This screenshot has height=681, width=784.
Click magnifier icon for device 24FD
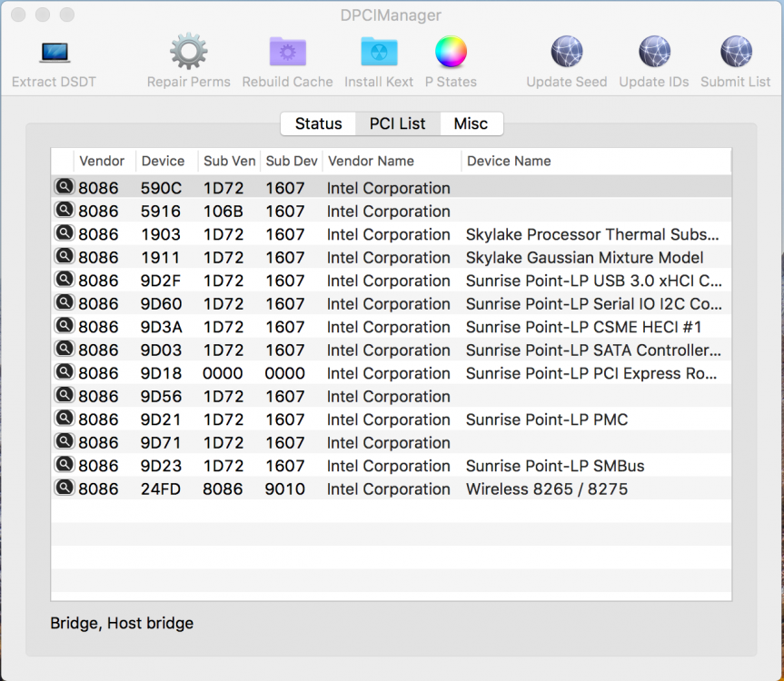(65, 488)
